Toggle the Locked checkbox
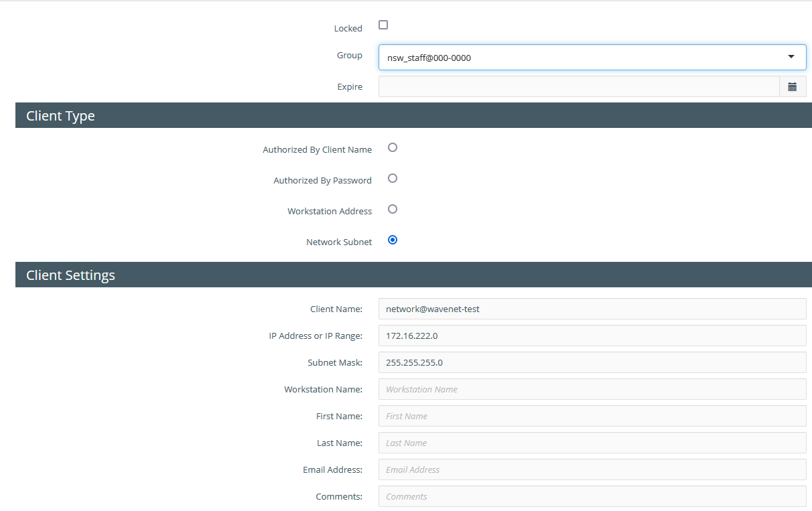This screenshot has width=812, height=511. pyautogui.click(x=383, y=25)
